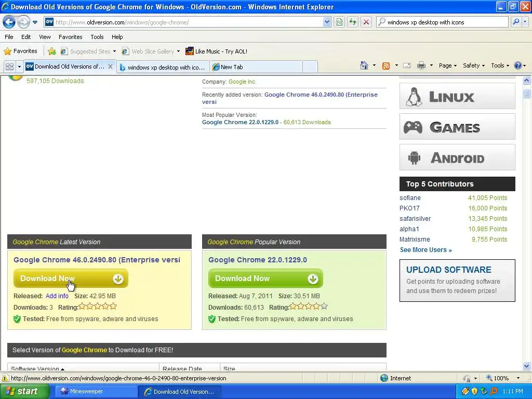
Task: Close the Download Old Versions tab
Action: (x=110, y=66)
